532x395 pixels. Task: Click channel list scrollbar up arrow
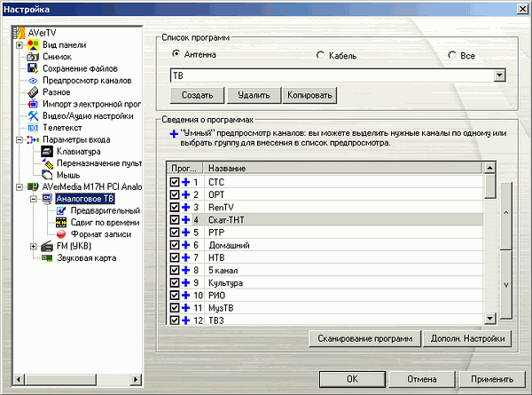coord(489,168)
